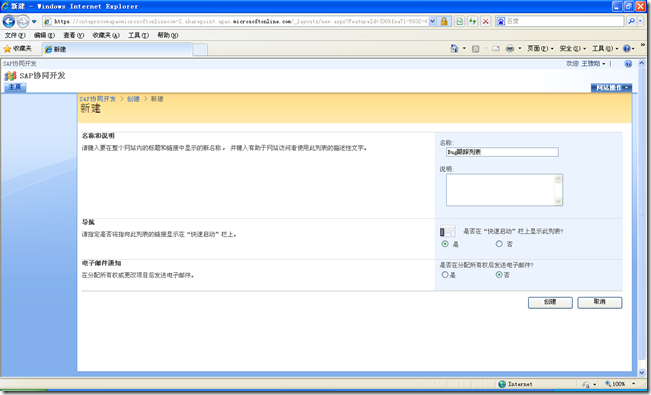Click the compatibility view icon
This screenshot has height=395, width=651.
[x=459, y=21]
